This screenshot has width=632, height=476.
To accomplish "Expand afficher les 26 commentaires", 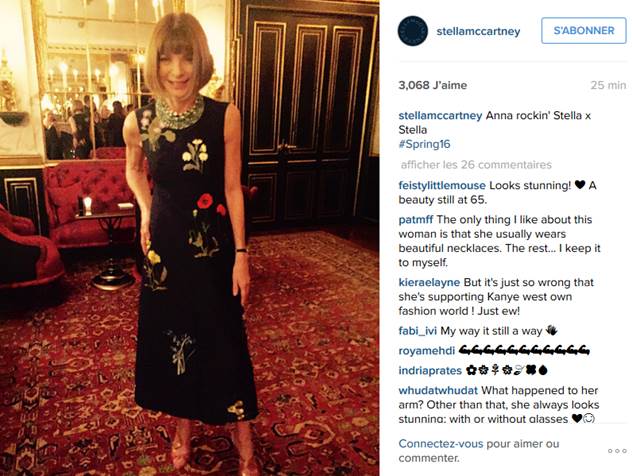I will [476, 165].
